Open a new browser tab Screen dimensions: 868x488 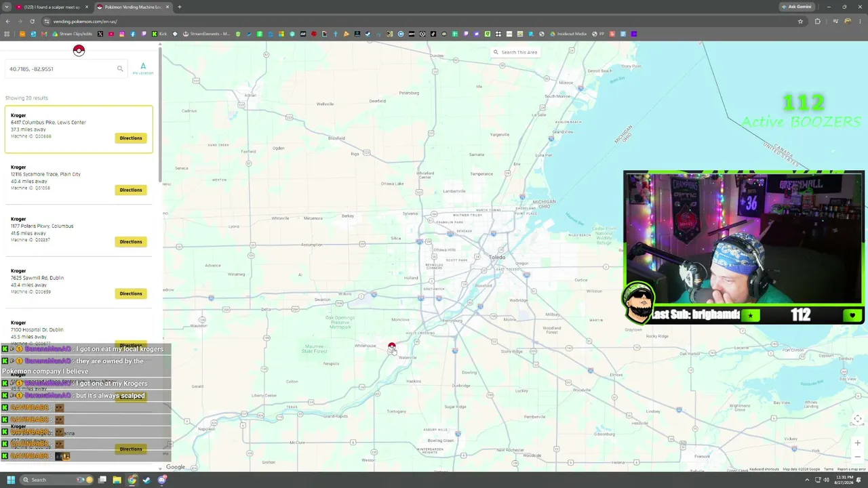point(180,7)
